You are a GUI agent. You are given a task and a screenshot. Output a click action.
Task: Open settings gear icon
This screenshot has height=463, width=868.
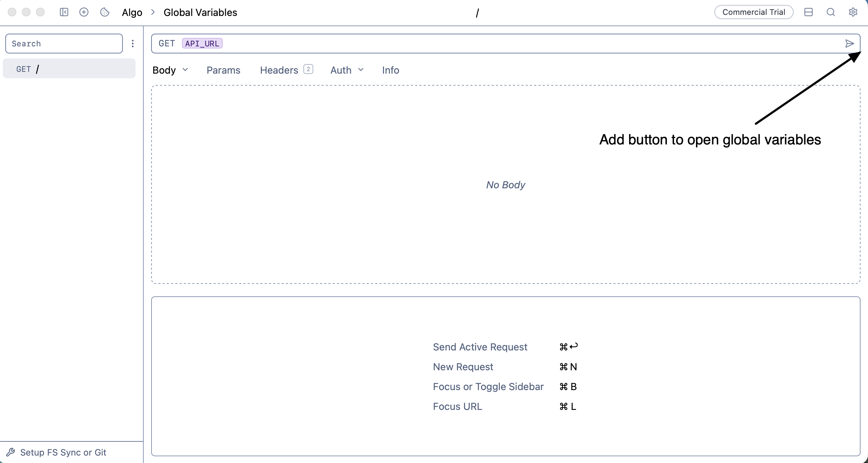853,12
